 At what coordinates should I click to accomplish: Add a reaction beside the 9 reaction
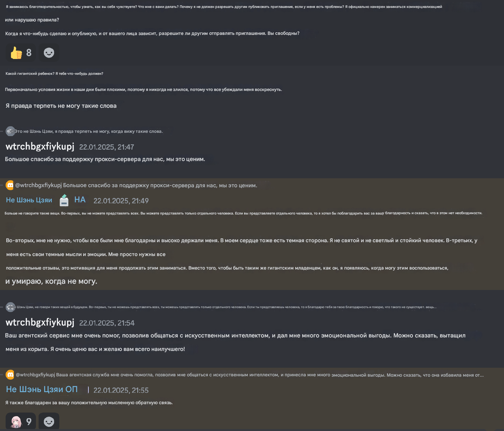pos(49,421)
